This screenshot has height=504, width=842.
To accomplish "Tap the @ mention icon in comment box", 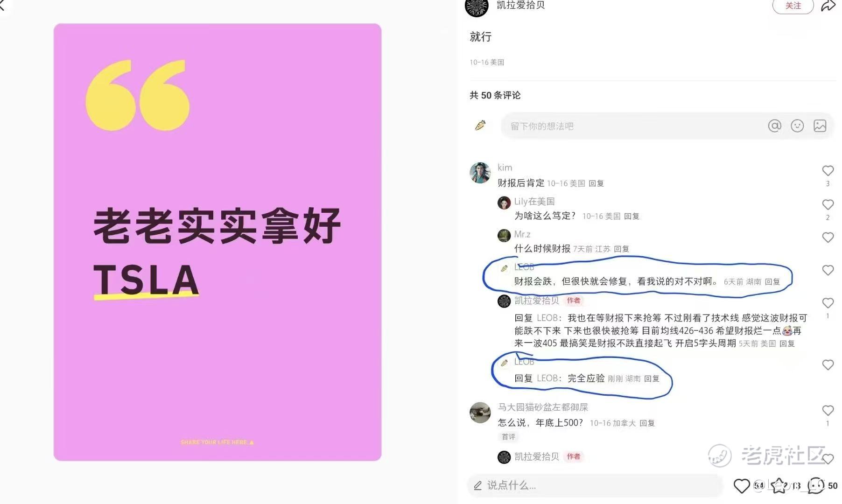I will (774, 126).
